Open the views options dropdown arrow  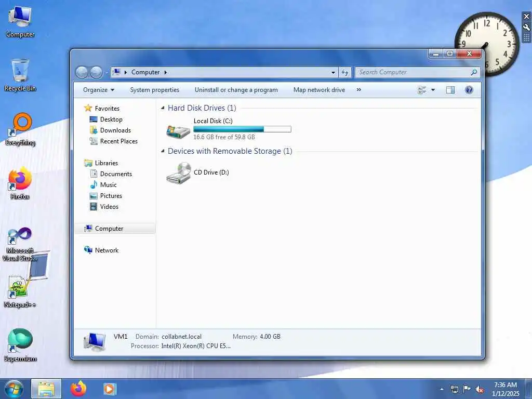pyautogui.click(x=433, y=90)
